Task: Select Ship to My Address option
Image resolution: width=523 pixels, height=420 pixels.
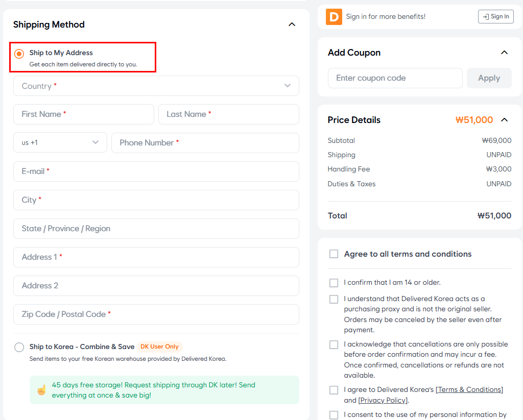Action: tap(19, 54)
